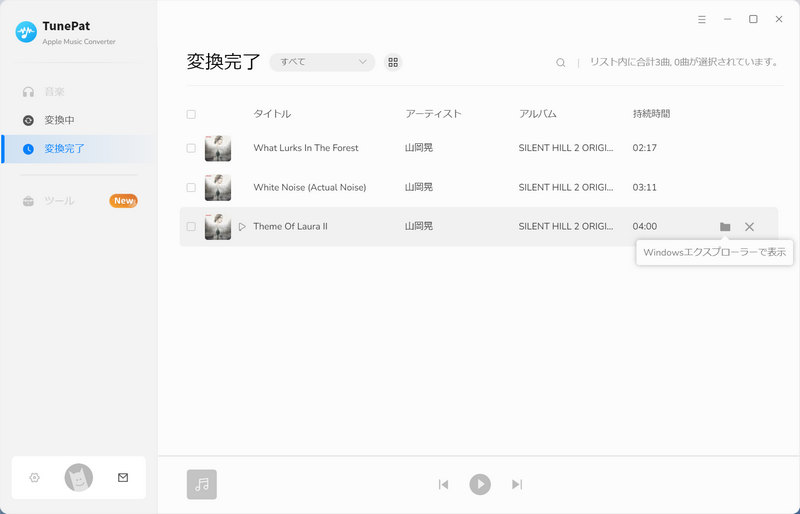The height and width of the screenshot is (514, 800).
Task: Open the user avatar profile
Action: 79,478
